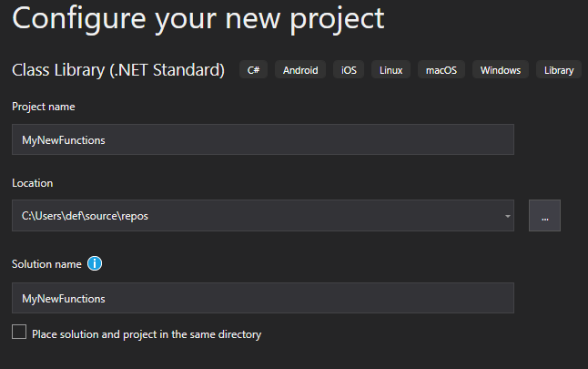Click the 'Class Library (.NET Standard)' heading
Viewport: 588px width, 369px height.
coord(118,70)
